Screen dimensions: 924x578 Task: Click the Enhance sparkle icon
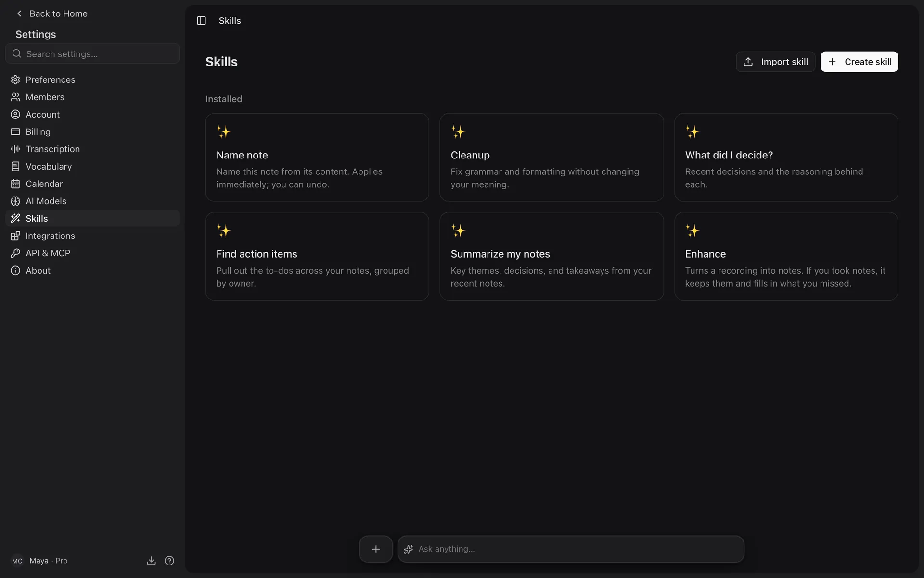[x=693, y=231]
